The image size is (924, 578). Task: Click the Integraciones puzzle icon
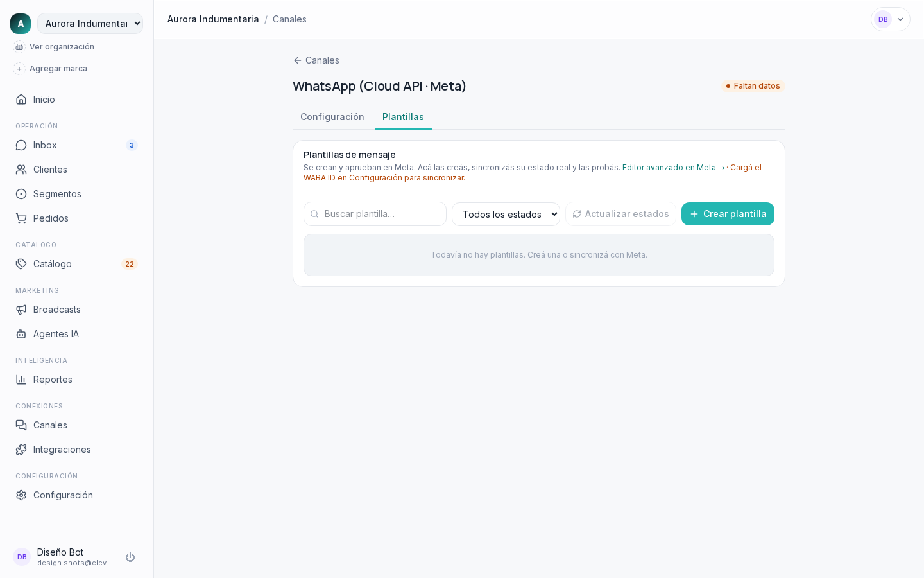(21, 450)
